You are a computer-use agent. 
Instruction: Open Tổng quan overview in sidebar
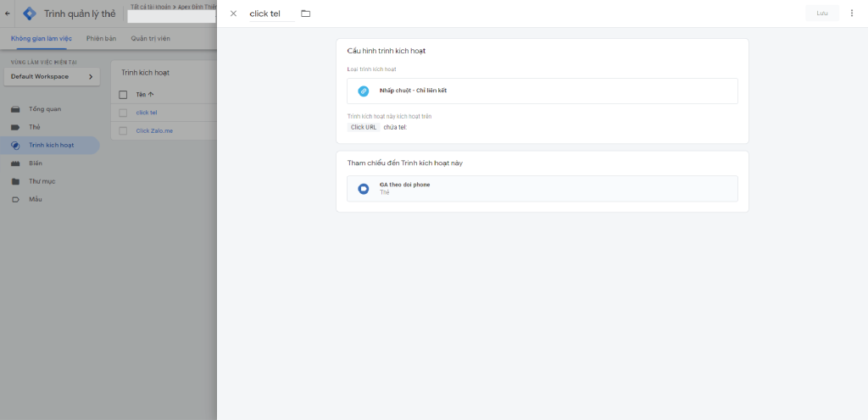pyautogui.click(x=45, y=109)
